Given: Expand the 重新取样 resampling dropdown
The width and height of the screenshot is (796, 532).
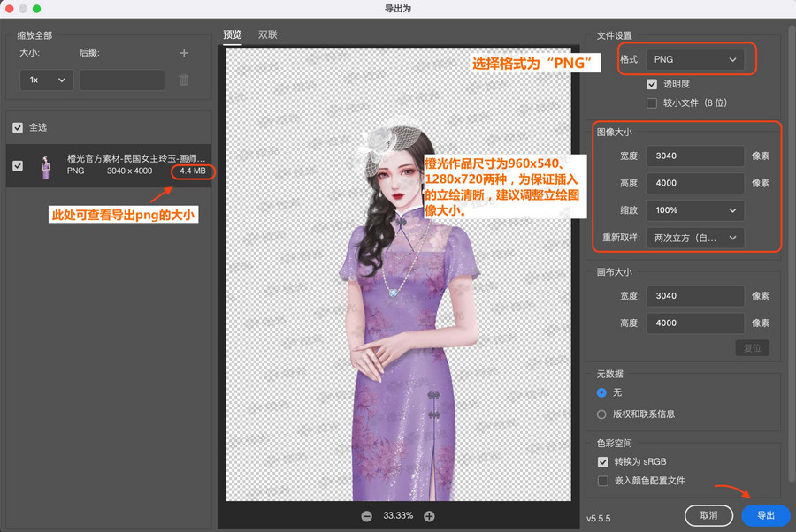Looking at the screenshot, I should click(694, 238).
